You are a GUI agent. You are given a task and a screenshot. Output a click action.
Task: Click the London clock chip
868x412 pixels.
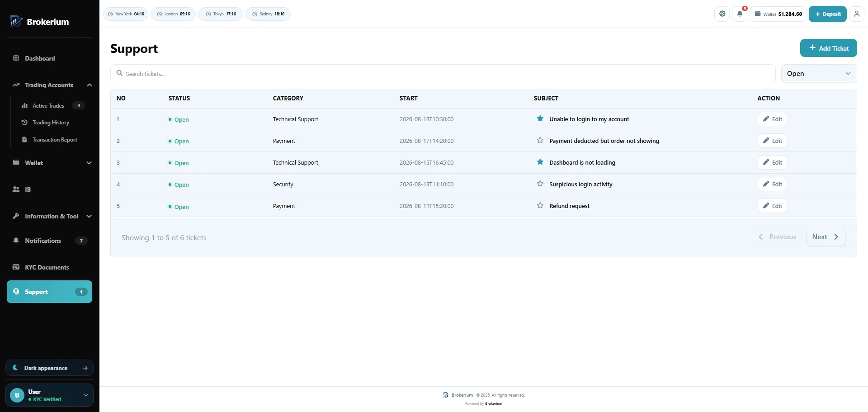(x=173, y=14)
